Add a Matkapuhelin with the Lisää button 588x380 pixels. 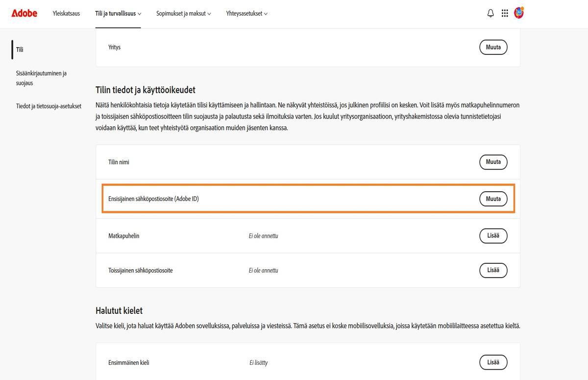[x=493, y=236]
